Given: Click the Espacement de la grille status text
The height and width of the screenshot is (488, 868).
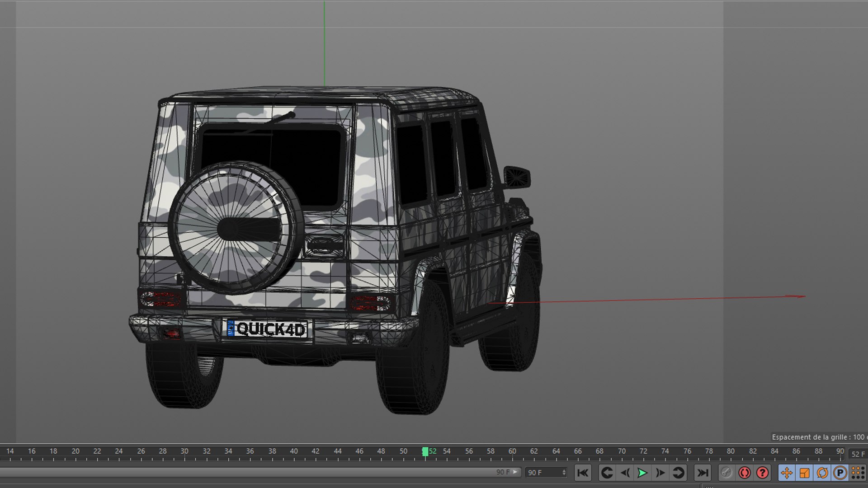Looking at the screenshot, I should point(818,437).
